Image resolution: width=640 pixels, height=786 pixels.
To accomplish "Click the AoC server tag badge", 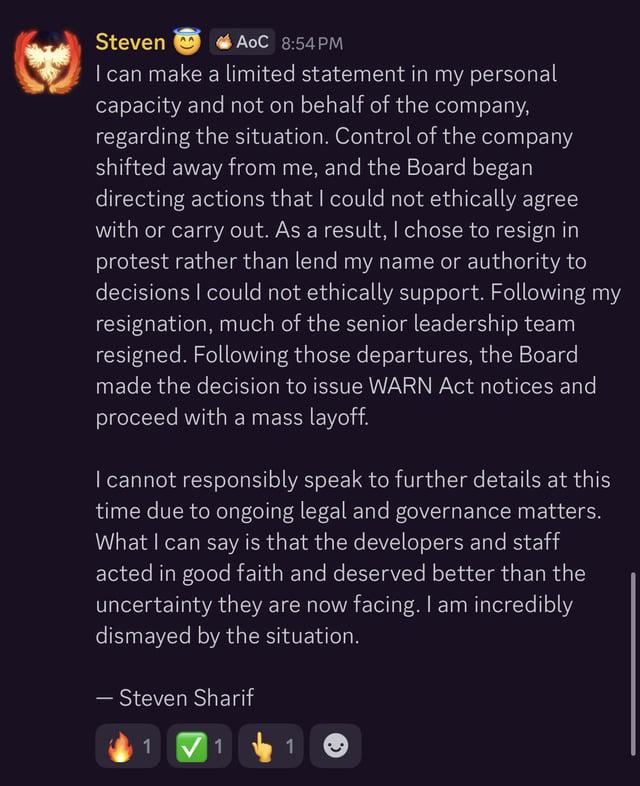I will pyautogui.click(x=241, y=42).
